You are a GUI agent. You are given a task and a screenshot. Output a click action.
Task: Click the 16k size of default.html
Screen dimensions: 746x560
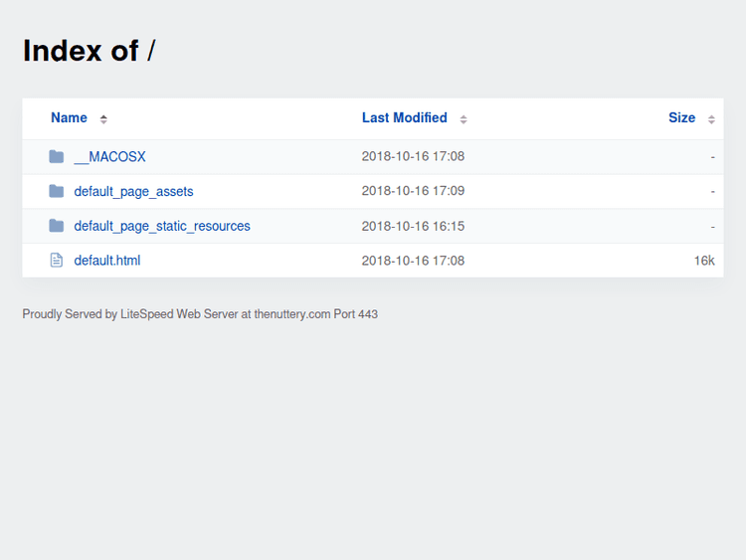pos(704,261)
